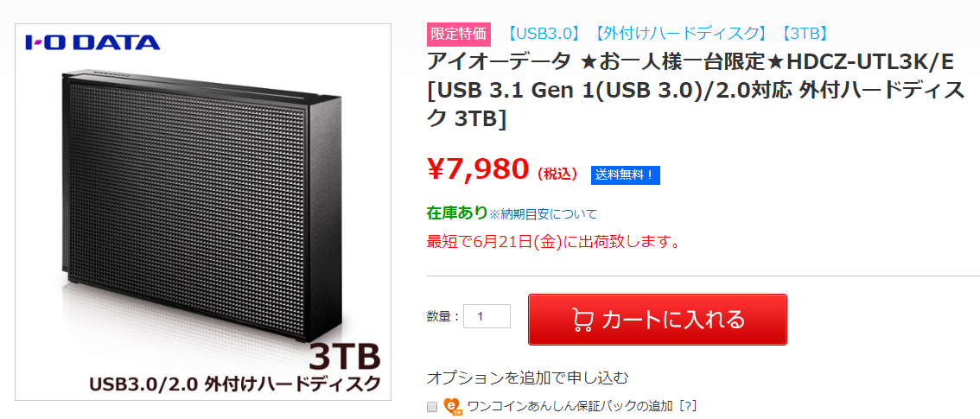The image size is (980, 419).
Task: Click the cart icon on the red button
Action: [x=582, y=320]
